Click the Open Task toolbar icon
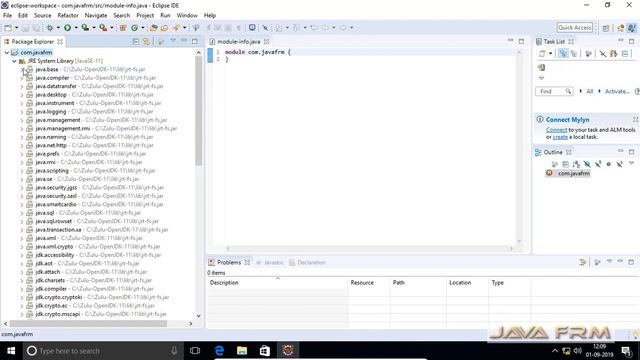 pos(164,28)
